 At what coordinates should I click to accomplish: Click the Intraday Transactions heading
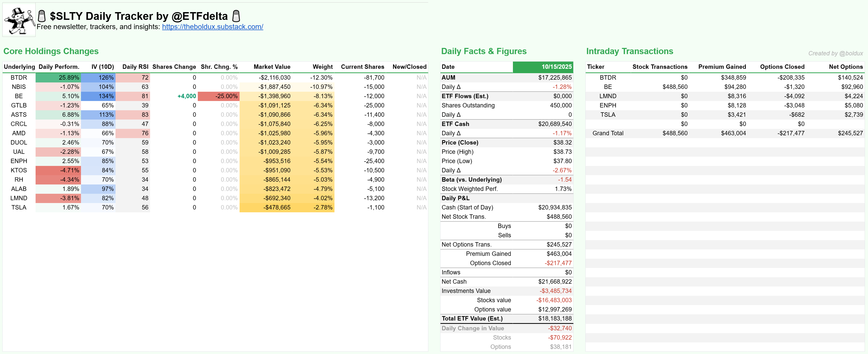(x=629, y=51)
